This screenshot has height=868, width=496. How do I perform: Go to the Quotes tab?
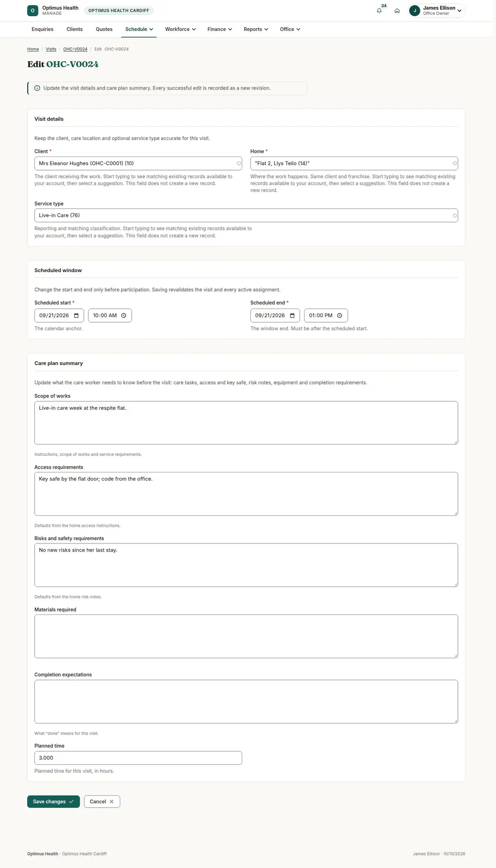[x=104, y=29]
